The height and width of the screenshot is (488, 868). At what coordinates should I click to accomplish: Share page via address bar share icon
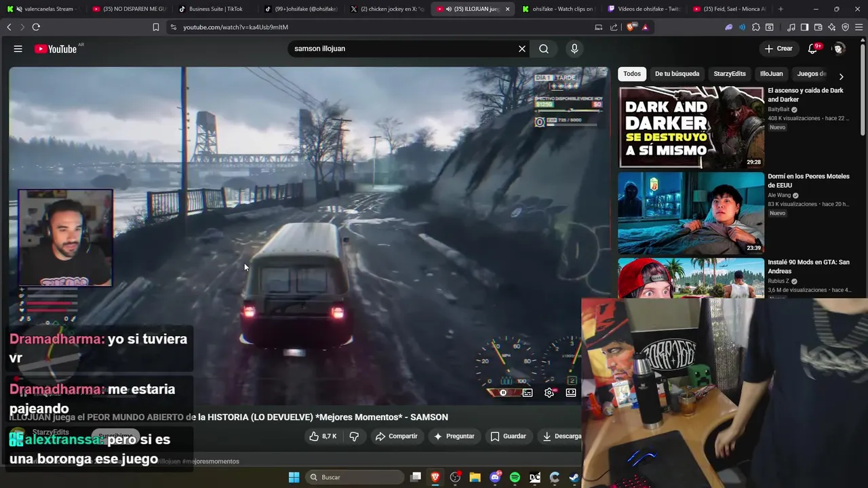click(614, 27)
